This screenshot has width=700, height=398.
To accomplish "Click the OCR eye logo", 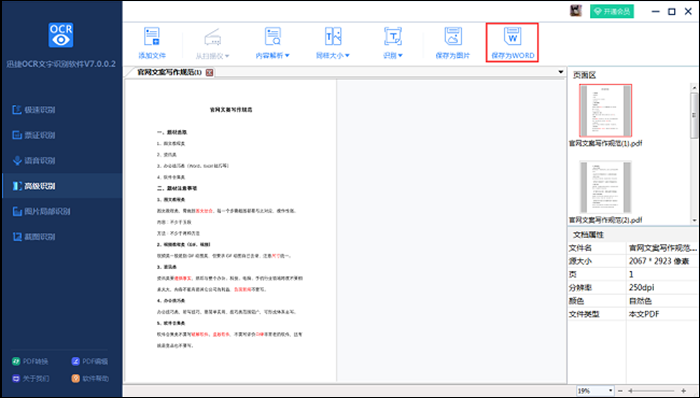I will 61,35.
